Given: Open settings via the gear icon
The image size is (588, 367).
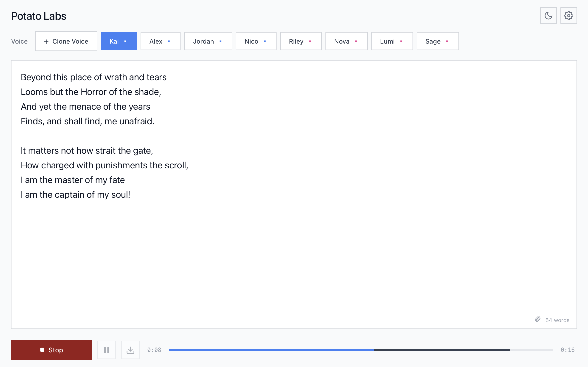Looking at the screenshot, I should (568, 16).
